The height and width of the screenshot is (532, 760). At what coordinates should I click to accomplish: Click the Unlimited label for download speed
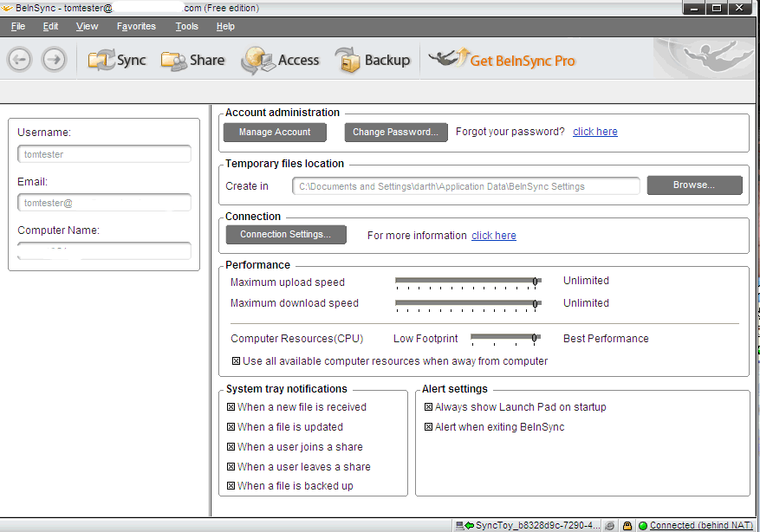pyautogui.click(x=586, y=302)
